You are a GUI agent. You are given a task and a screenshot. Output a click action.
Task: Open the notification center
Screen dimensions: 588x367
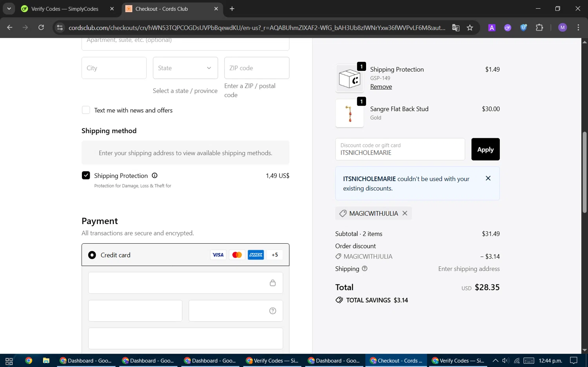tap(574, 361)
